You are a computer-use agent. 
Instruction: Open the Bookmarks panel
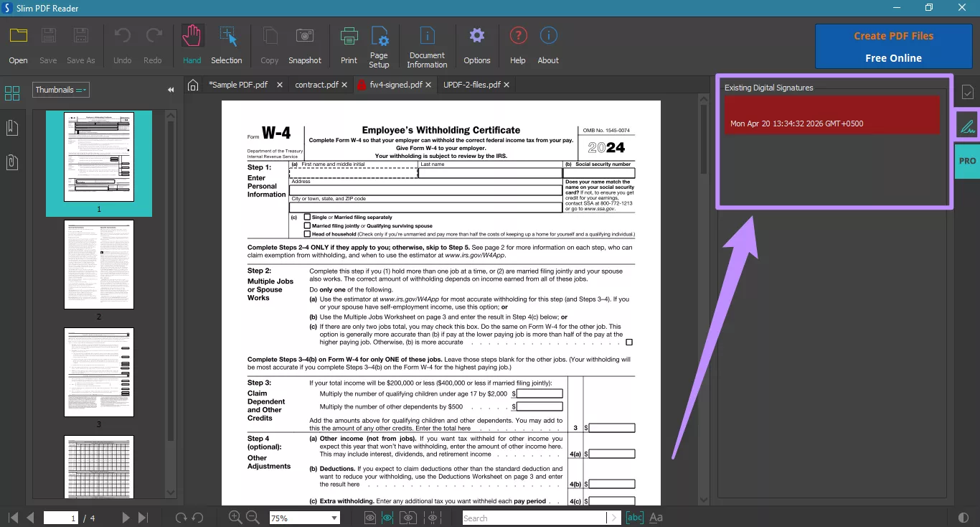click(11, 127)
